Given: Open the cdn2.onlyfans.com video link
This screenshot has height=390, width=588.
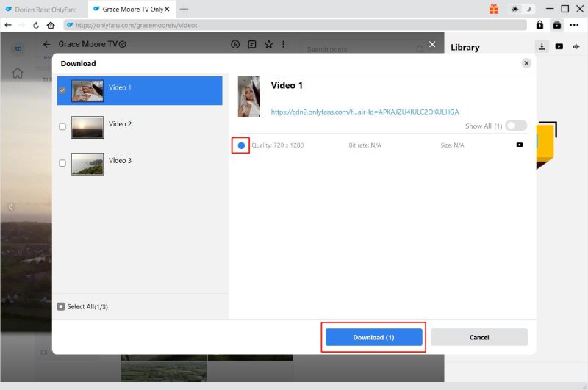Looking at the screenshot, I should [x=365, y=112].
